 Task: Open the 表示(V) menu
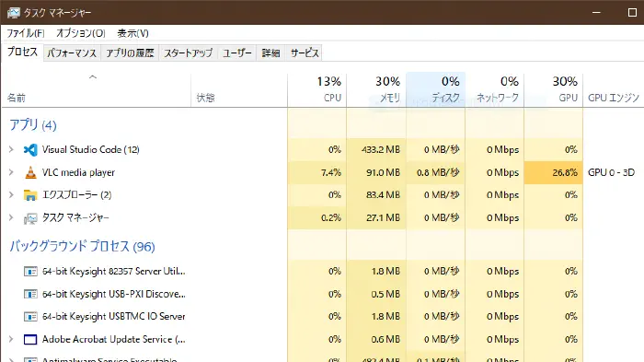(x=132, y=33)
